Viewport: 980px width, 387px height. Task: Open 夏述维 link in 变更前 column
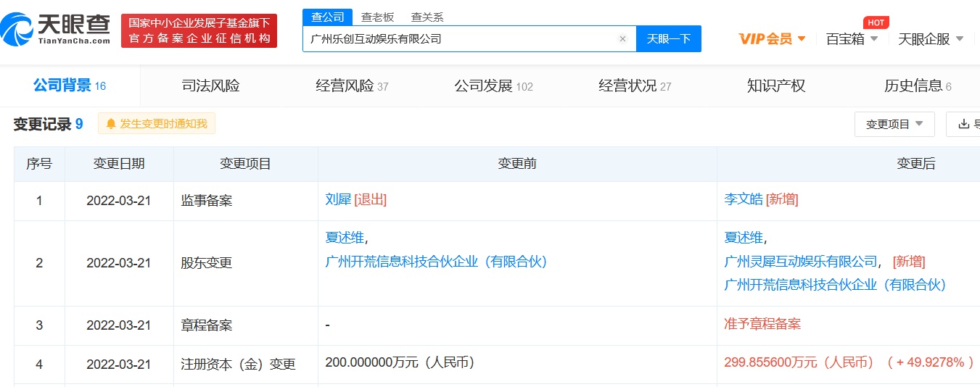[x=345, y=238]
